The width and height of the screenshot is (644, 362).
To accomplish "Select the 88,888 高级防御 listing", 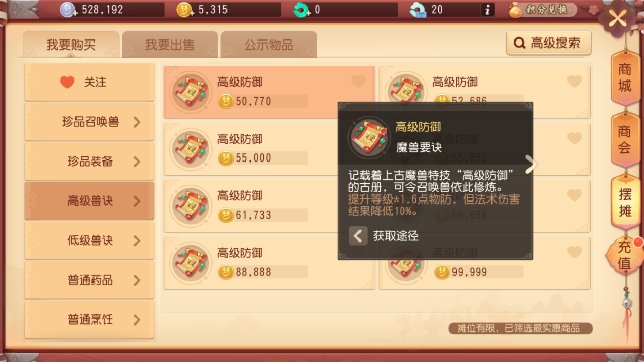I will (x=269, y=263).
